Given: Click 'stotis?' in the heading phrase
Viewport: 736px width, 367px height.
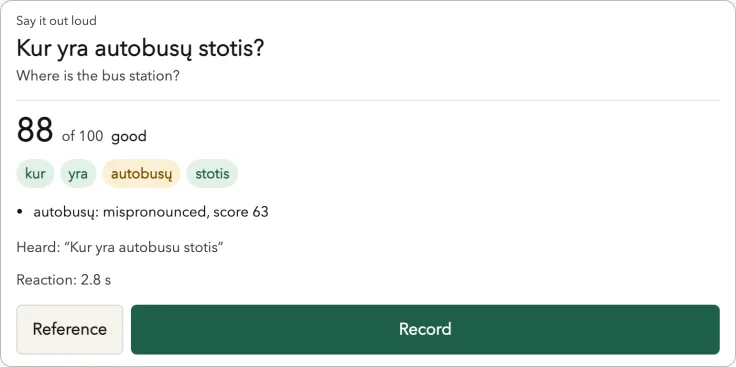Looking at the screenshot, I should pos(231,49).
